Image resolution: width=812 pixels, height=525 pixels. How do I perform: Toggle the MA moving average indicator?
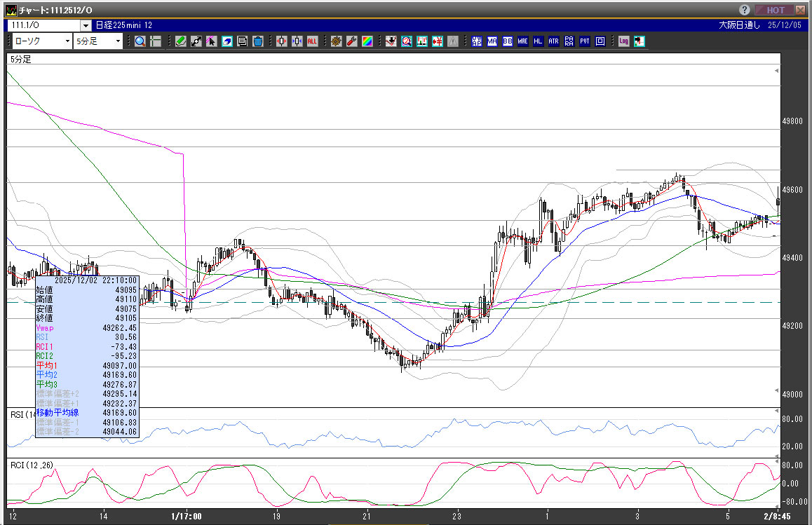point(492,41)
